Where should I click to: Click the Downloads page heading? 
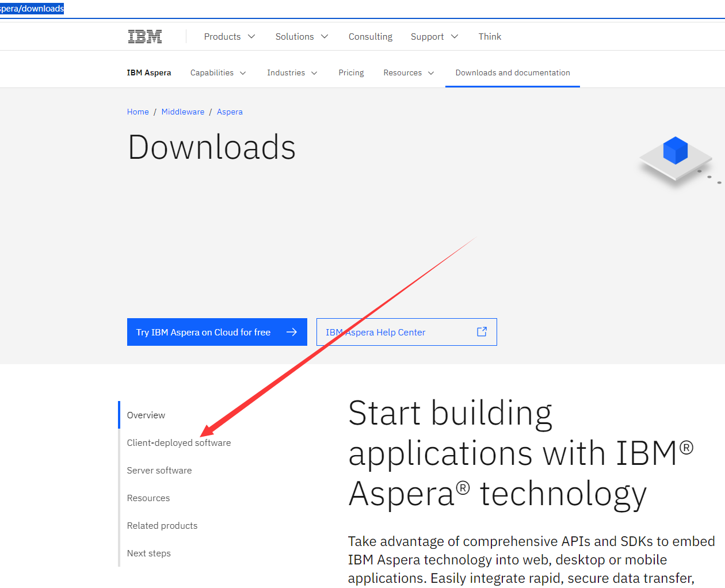212,147
